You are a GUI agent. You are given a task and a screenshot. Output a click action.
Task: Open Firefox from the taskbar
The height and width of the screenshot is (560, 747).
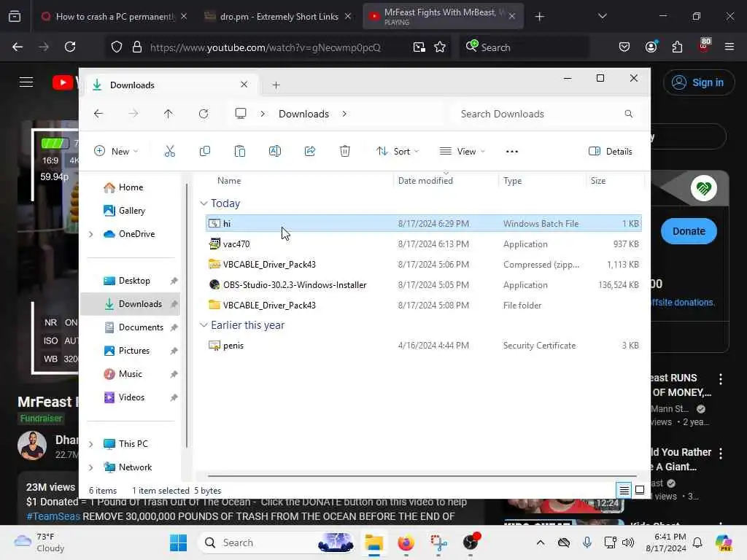click(406, 542)
